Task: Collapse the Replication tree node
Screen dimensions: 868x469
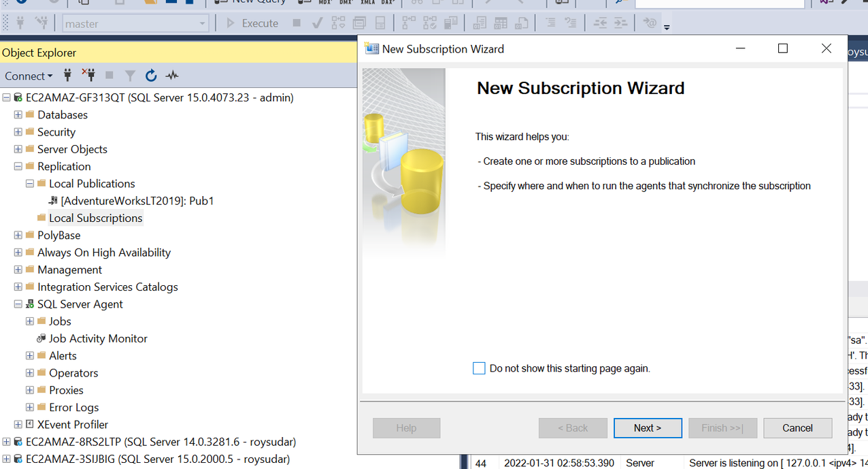Action: click(x=18, y=166)
